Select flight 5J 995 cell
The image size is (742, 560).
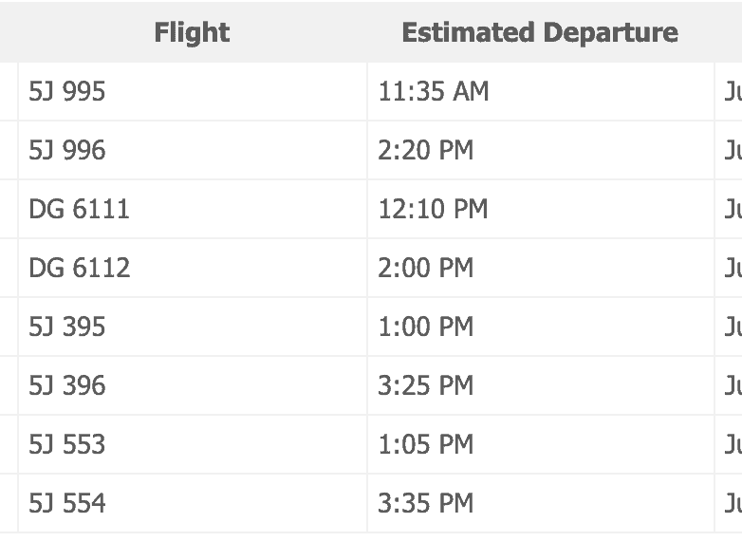(x=67, y=92)
